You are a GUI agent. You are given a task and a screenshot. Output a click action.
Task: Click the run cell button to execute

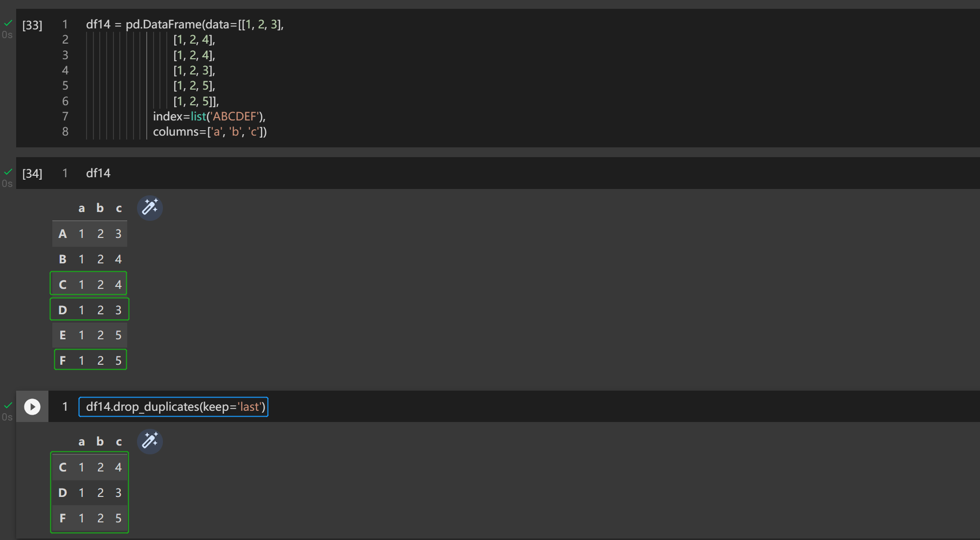click(32, 406)
